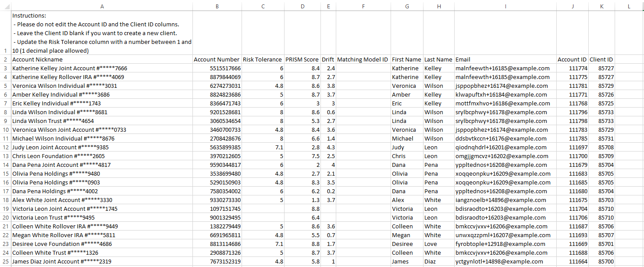Select the First Name cell containing Alex

(x=407, y=200)
